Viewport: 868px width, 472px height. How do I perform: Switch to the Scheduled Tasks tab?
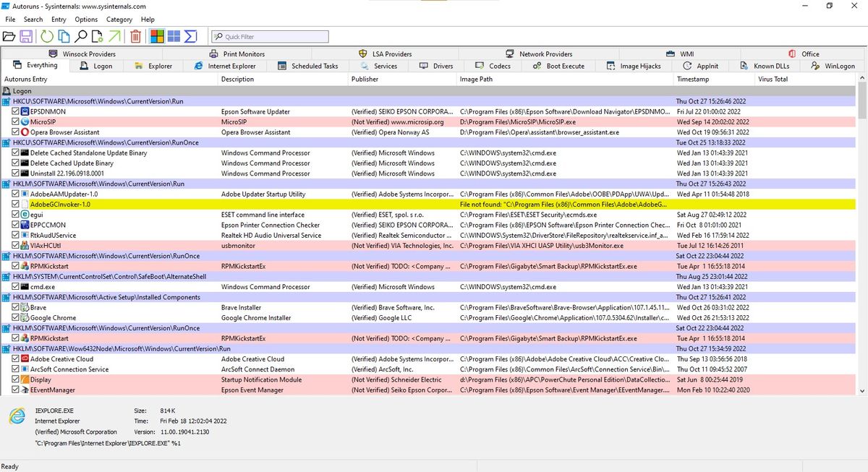(x=308, y=66)
